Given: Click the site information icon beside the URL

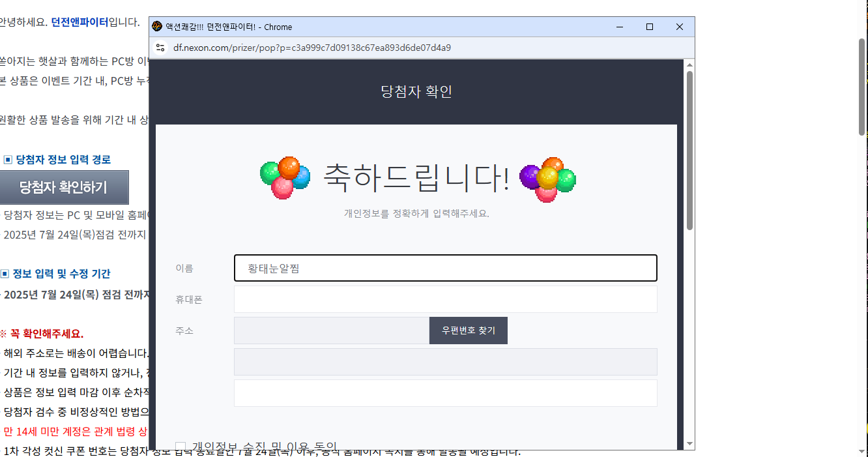Looking at the screenshot, I should click(161, 48).
